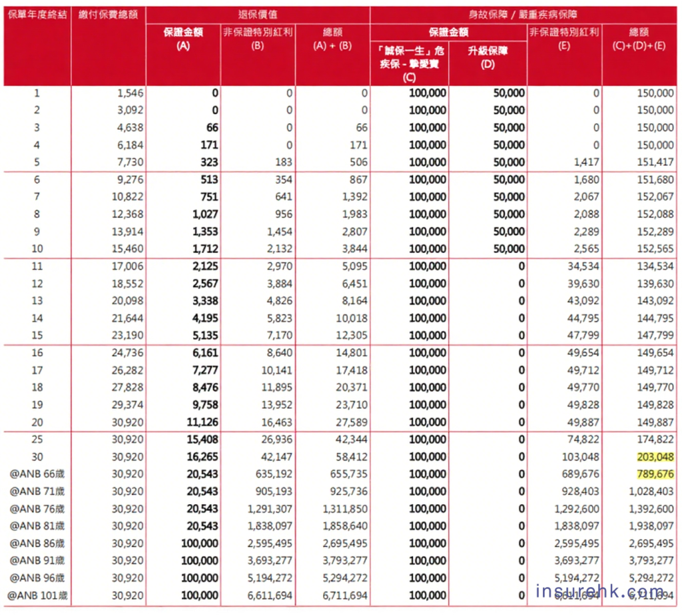This screenshot has width=682, height=616.
Task: Select the bonus (B) value 6,611,694
Action: [x=270, y=595]
